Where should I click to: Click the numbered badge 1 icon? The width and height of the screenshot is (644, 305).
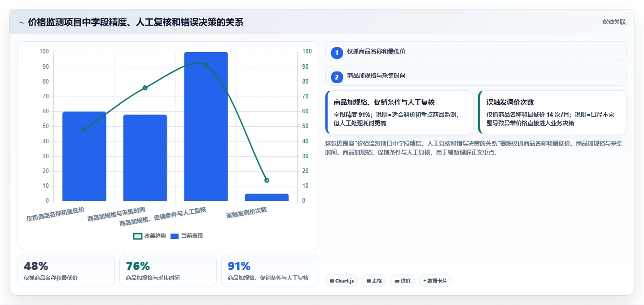pos(337,53)
